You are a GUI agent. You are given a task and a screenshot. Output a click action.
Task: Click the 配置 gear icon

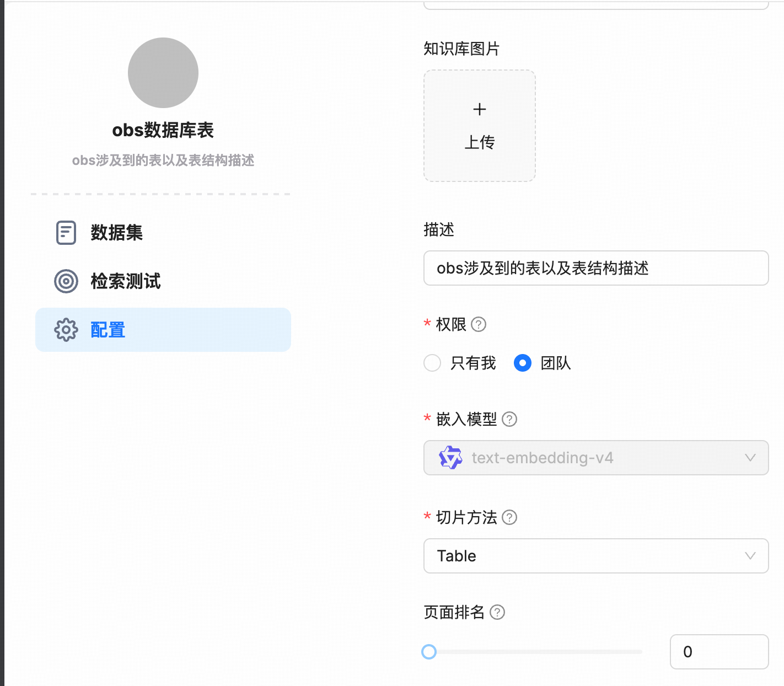click(x=66, y=330)
